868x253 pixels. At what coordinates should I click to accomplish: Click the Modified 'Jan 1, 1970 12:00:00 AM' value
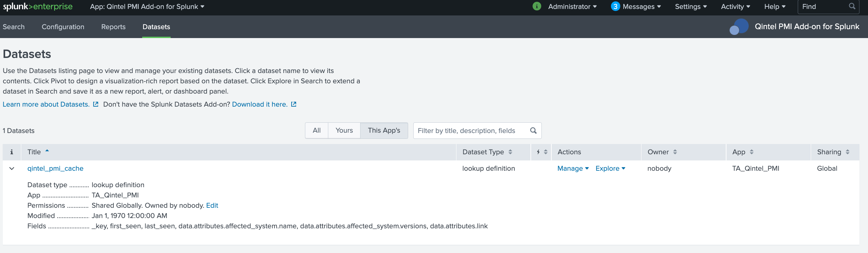[129, 216]
